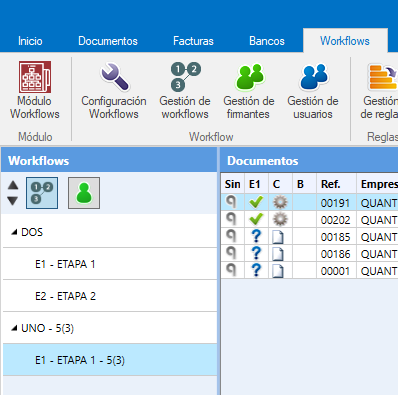The image size is (398, 395).
Task: Sort by the Ref. column header
Action: pos(336,184)
